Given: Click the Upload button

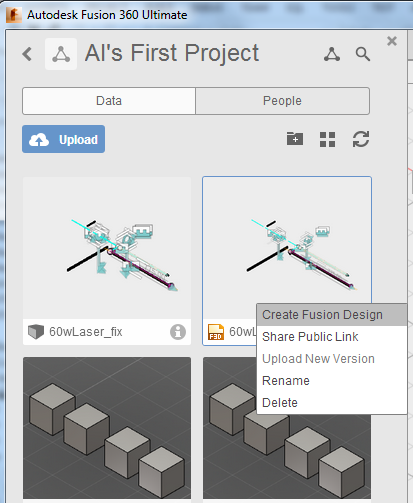Looking at the screenshot, I should tap(64, 139).
